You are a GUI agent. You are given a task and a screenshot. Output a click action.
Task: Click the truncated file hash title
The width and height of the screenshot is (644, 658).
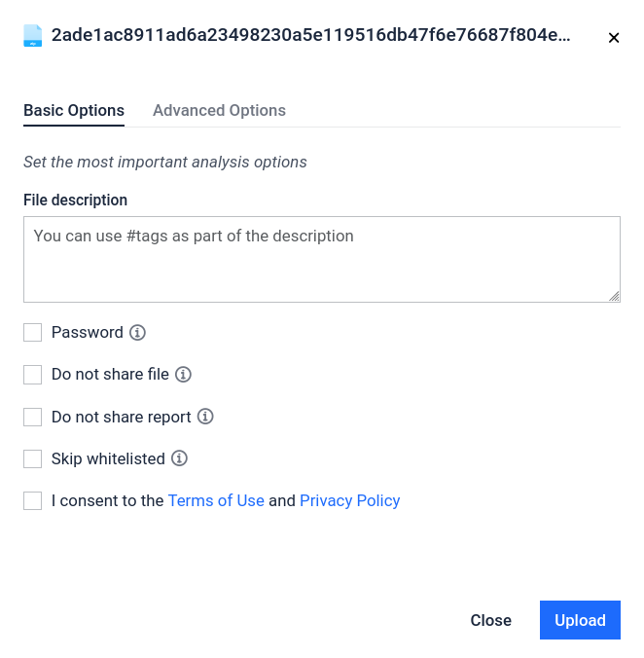tap(310, 36)
